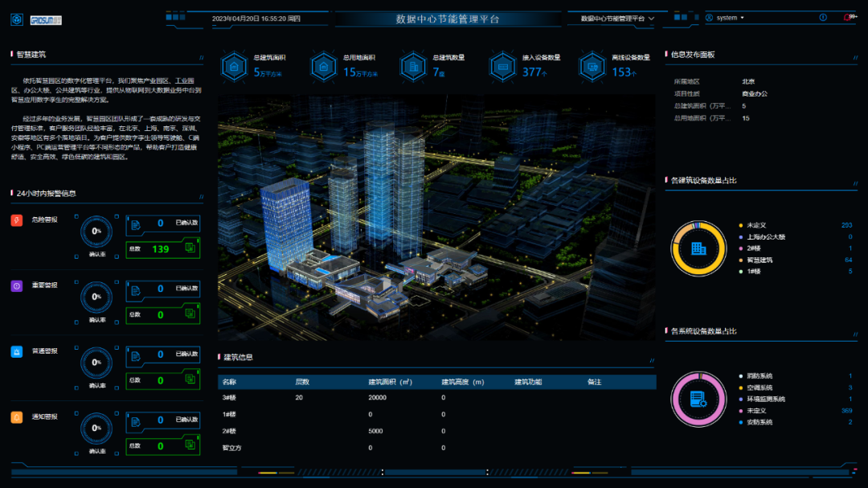This screenshot has height=488, width=868.
Task: Select the 暂立方 row in building table
Action: coord(436,448)
